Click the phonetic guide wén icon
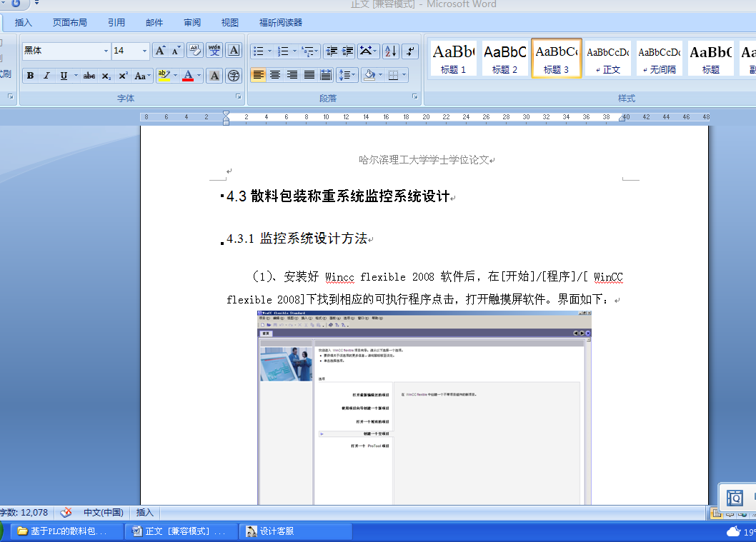Image resolution: width=756 pixels, height=542 pixels. pos(214,51)
